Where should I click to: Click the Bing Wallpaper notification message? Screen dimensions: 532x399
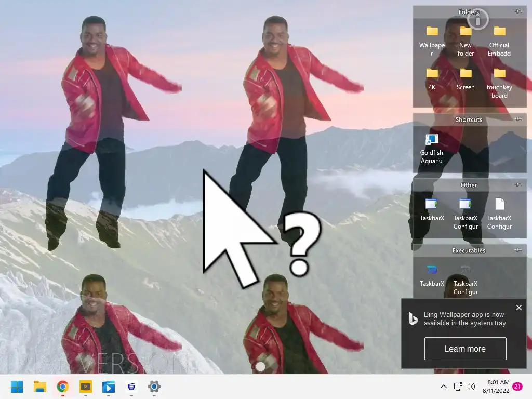(464, 318)
